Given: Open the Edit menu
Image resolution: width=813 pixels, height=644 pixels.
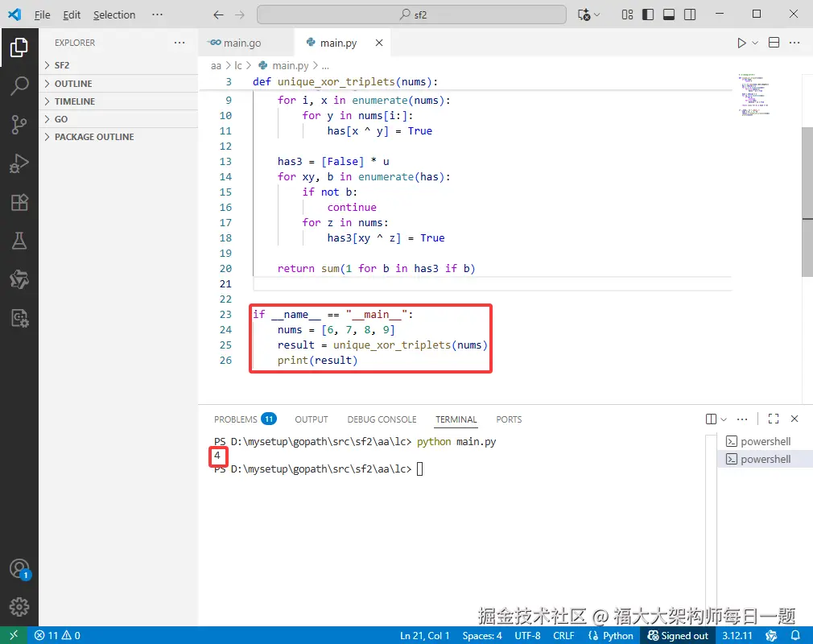Looking at the screenshot, I should [x=72, y=14].
